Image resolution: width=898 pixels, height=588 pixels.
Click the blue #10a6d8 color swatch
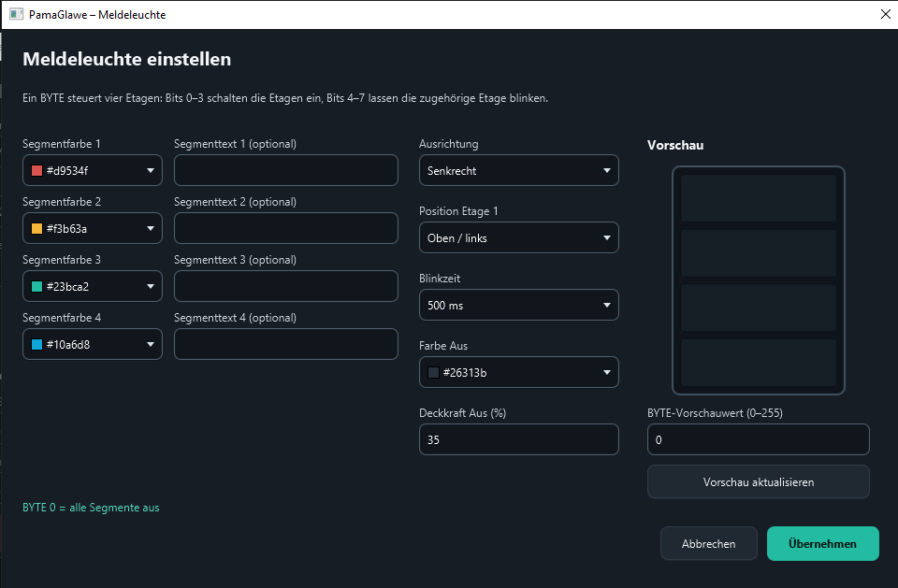[x=36, y=344]
